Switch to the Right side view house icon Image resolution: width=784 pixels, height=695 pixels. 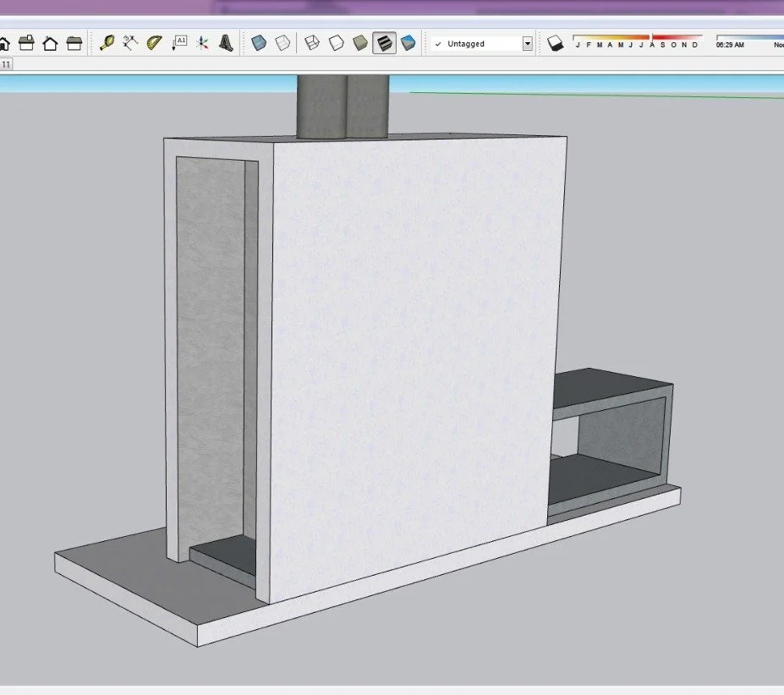click(x=74, y=43)
